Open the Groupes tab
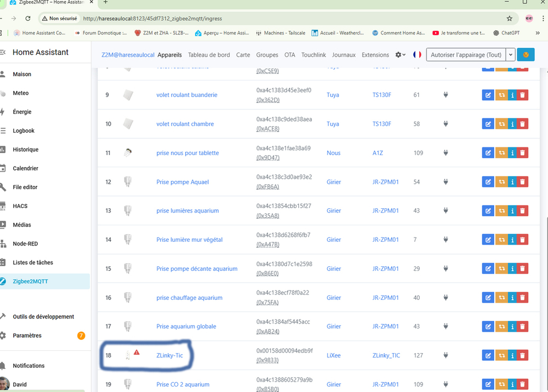 (x=267, y=55)
